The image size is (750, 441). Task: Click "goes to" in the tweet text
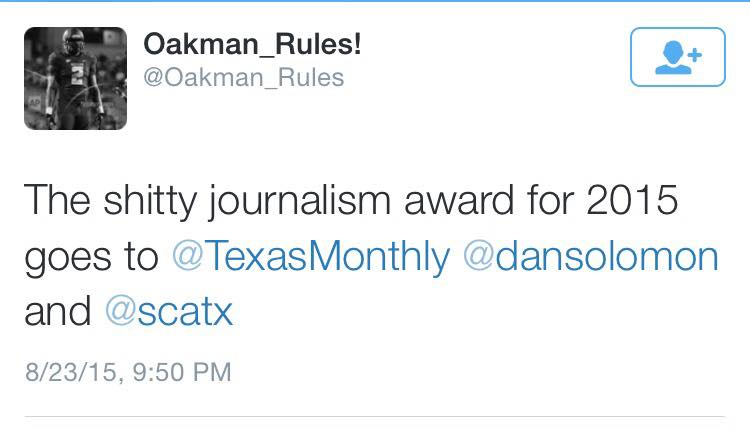[90, 257]
